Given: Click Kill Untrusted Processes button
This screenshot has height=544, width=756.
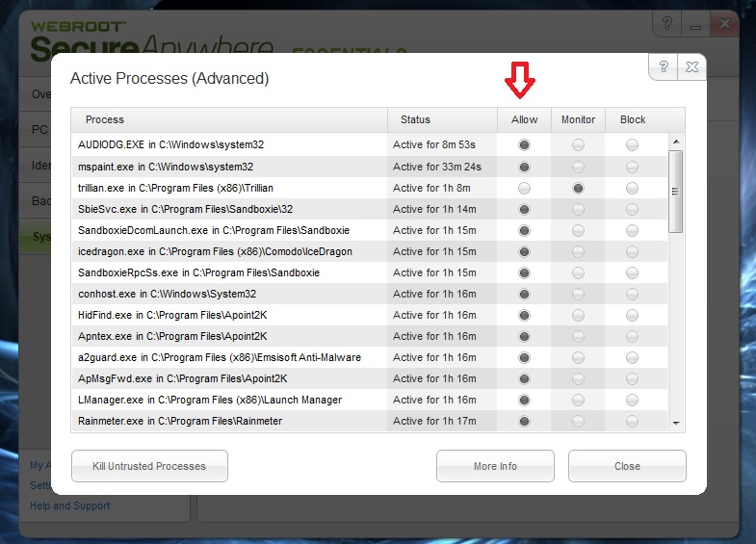Looking at the screenshot, I should tap(149, 466).
